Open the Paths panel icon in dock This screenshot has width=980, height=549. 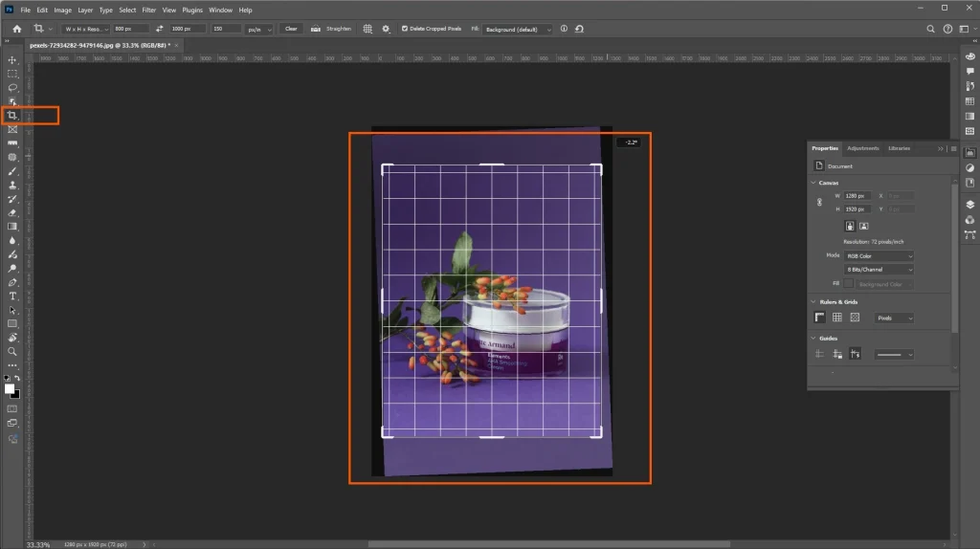pos(970,235)
